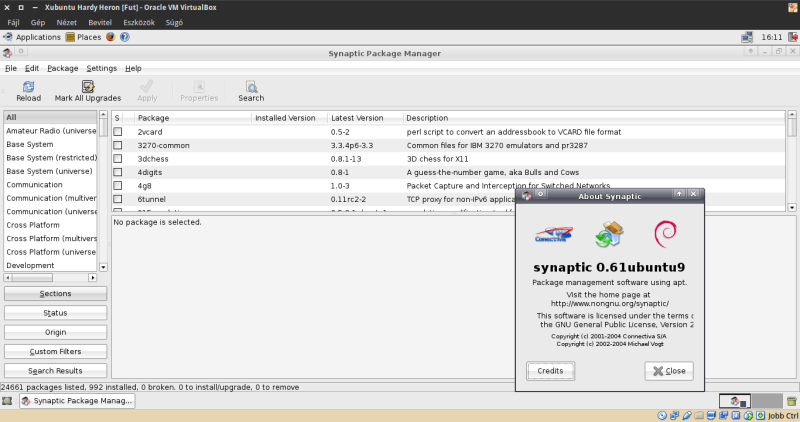Click the category list scroll-down arrow
The width and height of the screenshot is (800, 422).
click(x=103, y=267)
